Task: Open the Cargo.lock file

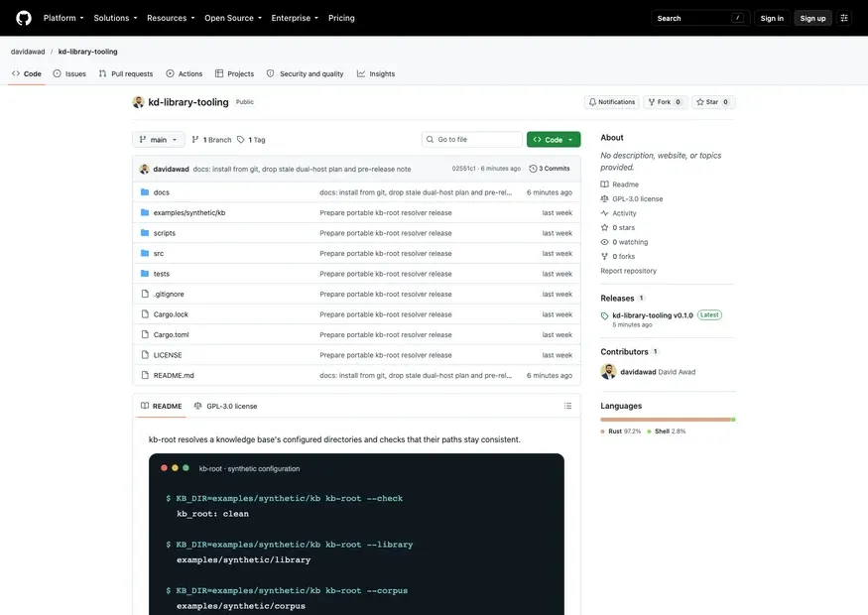Action: pos(171,314)
